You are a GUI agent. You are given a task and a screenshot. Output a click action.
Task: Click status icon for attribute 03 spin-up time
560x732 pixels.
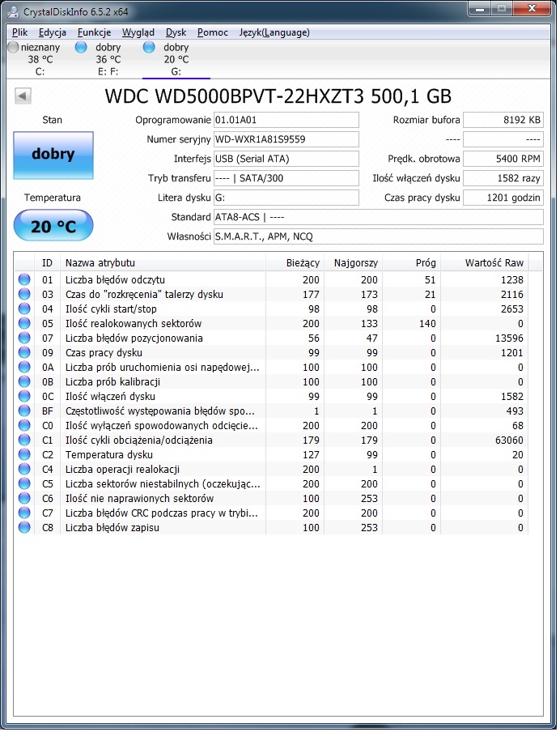(24, 294)
